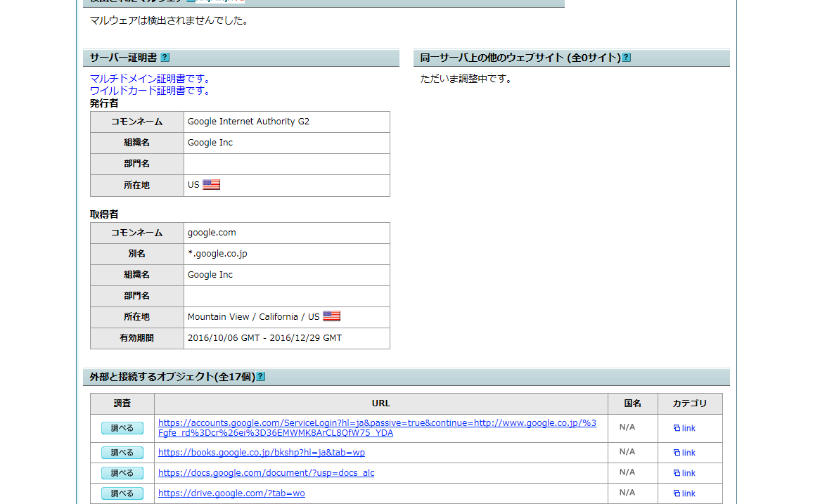Select Mountain View / California / US text
Viewport: 813px width, 504px height.
[x=254, y=317]
